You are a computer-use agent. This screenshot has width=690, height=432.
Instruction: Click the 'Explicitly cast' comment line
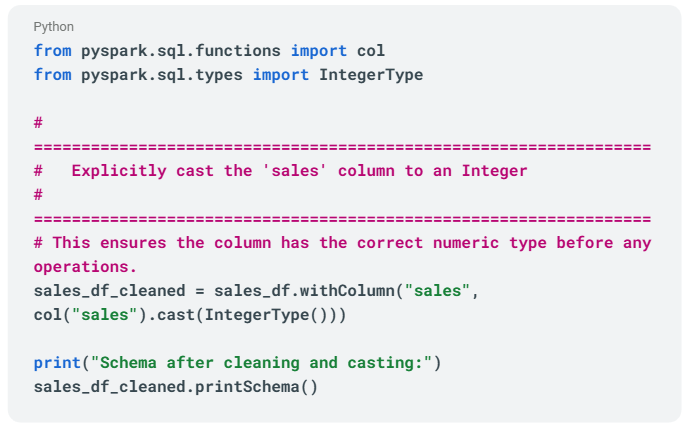click(x=299, y=171)
